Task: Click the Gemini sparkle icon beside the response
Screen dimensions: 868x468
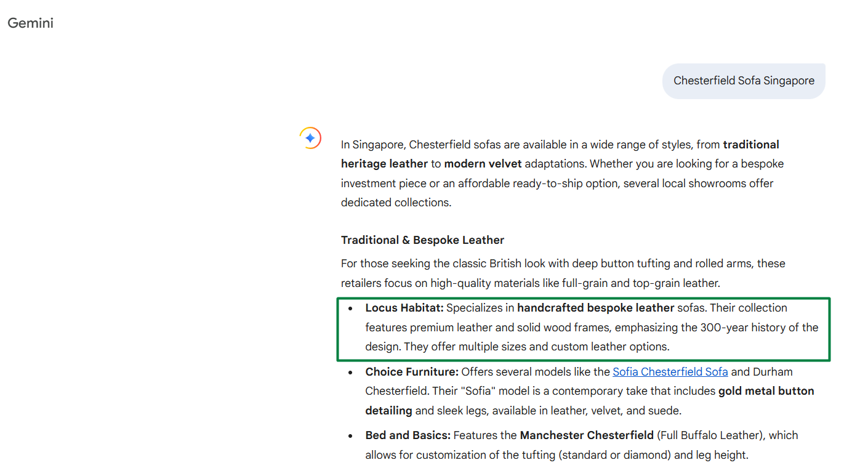Action: point(310,138)
